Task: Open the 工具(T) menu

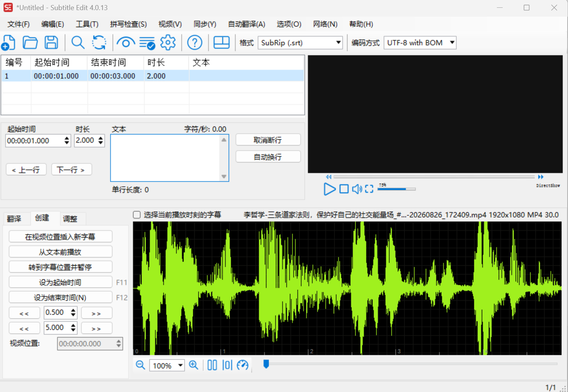Action: (87, 24)
